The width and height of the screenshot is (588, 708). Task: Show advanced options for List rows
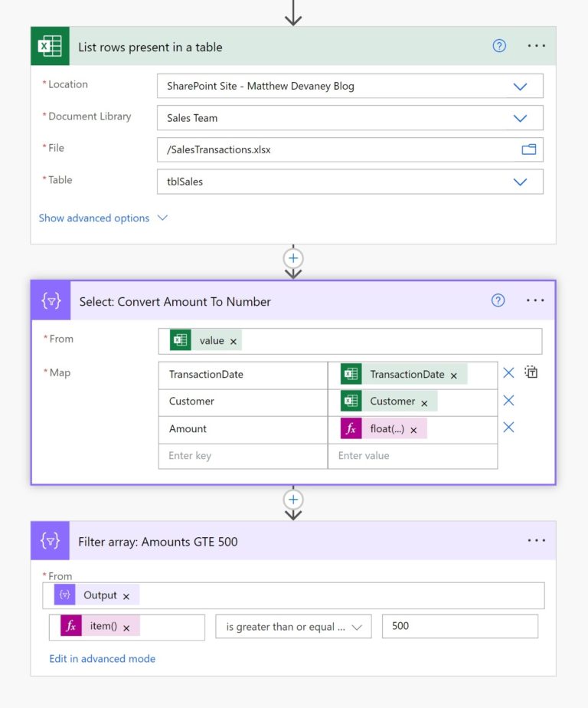coord(94,218)
